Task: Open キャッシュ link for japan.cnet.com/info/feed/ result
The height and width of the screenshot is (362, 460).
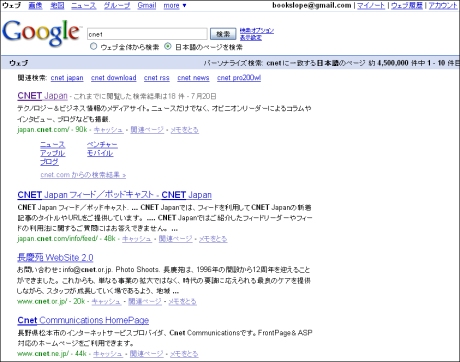Action: click(x=137, y=239)
